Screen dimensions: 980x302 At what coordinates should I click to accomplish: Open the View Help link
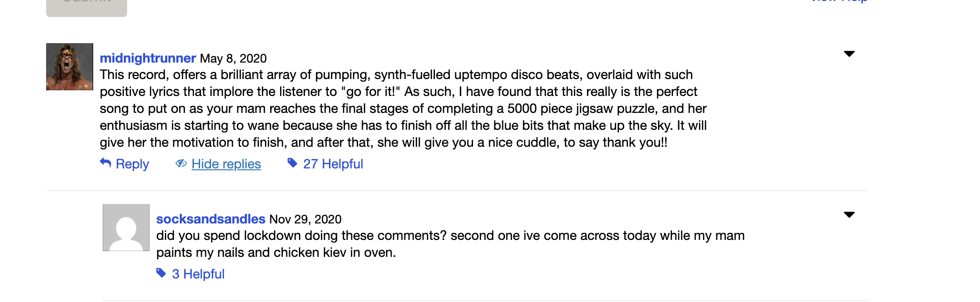pos(840,2)
